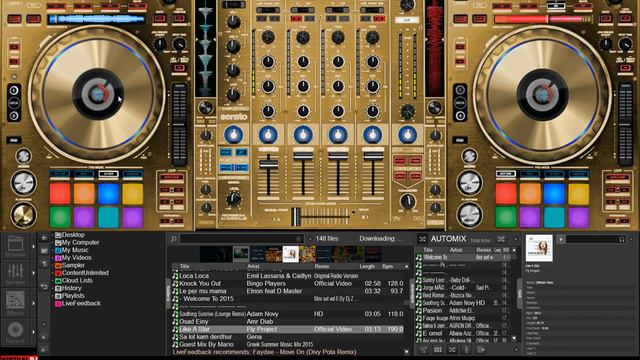This screenshot has width=640, height=360.
Task: Click the first icon in Automix bottom toolbar
Action: tap(423, 350)
